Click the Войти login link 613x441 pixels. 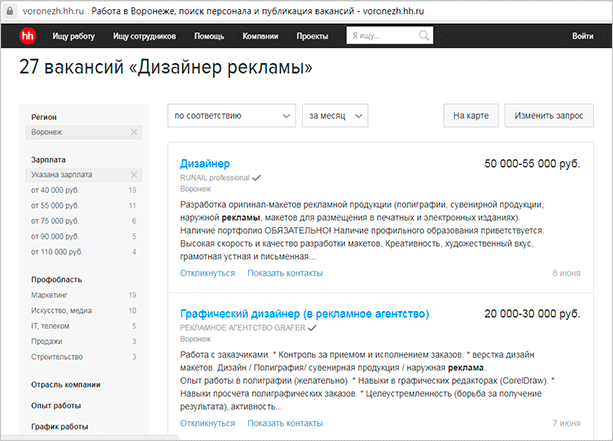[x=583, y=36]
